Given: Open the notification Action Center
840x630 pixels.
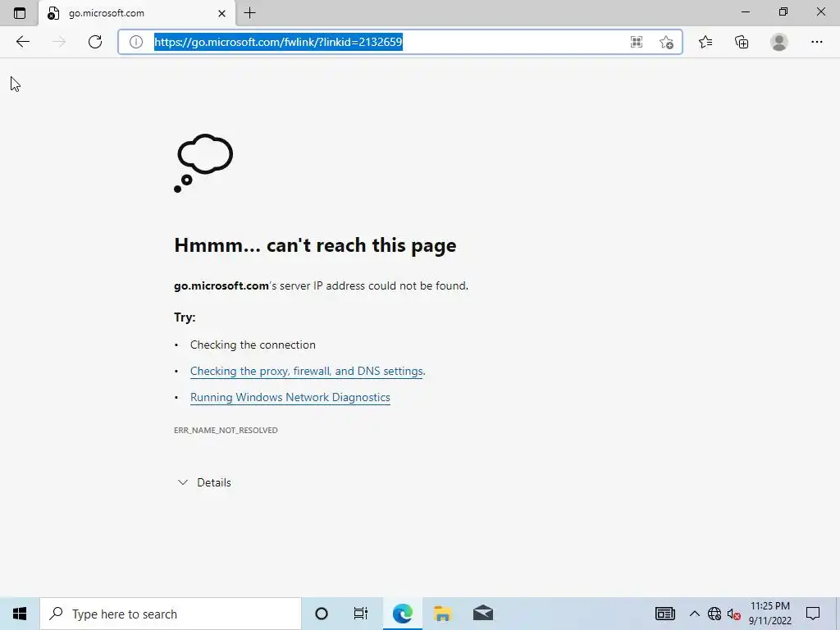Looking at the screenshot, I should 813,614.
